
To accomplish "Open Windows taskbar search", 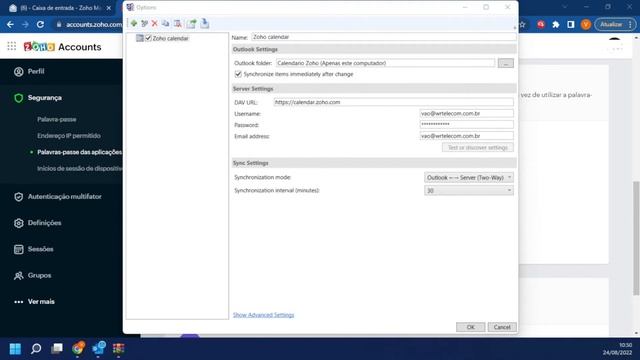I will [x=36, y=349].
